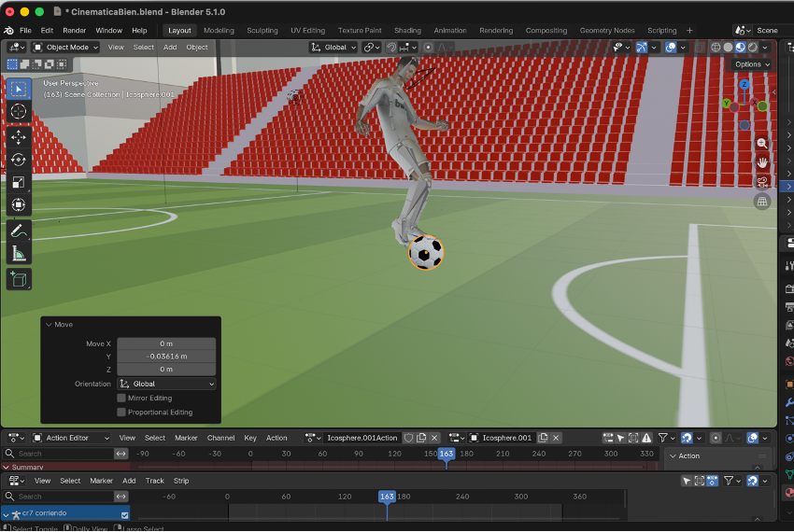Select the Annotate pencil tool
Screen dimensions: 794x532
click(x=19, y=231)
